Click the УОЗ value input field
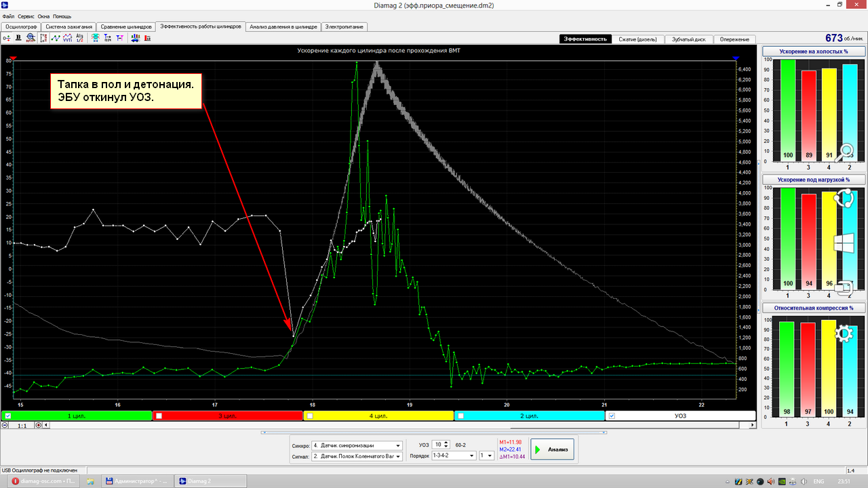The width and height of the screenshot is (868, 488). coord(438,445)
